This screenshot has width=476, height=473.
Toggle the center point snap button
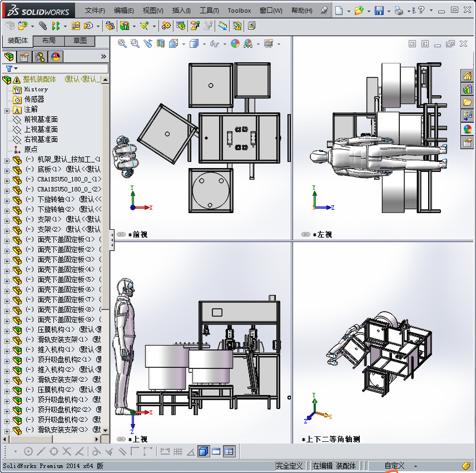click(28, 451)
